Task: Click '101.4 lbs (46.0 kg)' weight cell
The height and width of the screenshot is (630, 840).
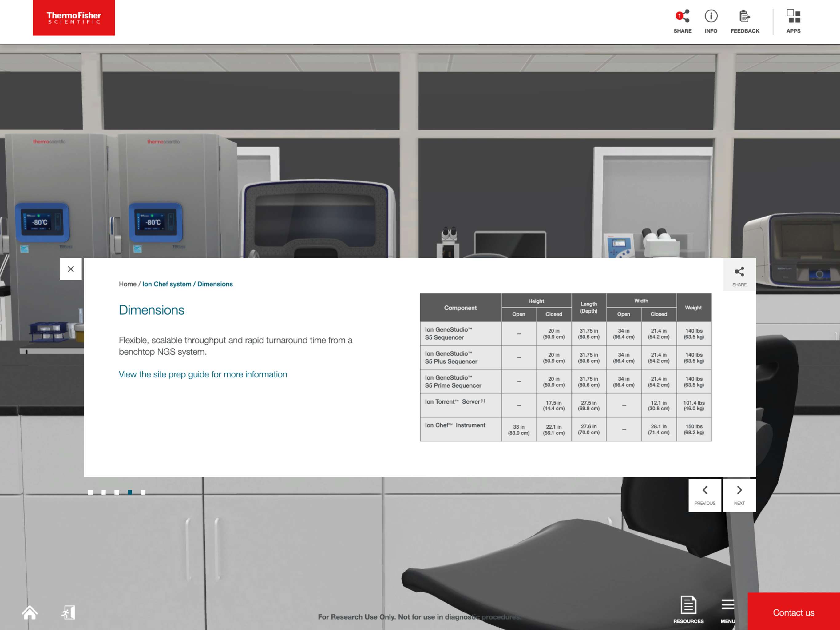Action: (694, 405)
